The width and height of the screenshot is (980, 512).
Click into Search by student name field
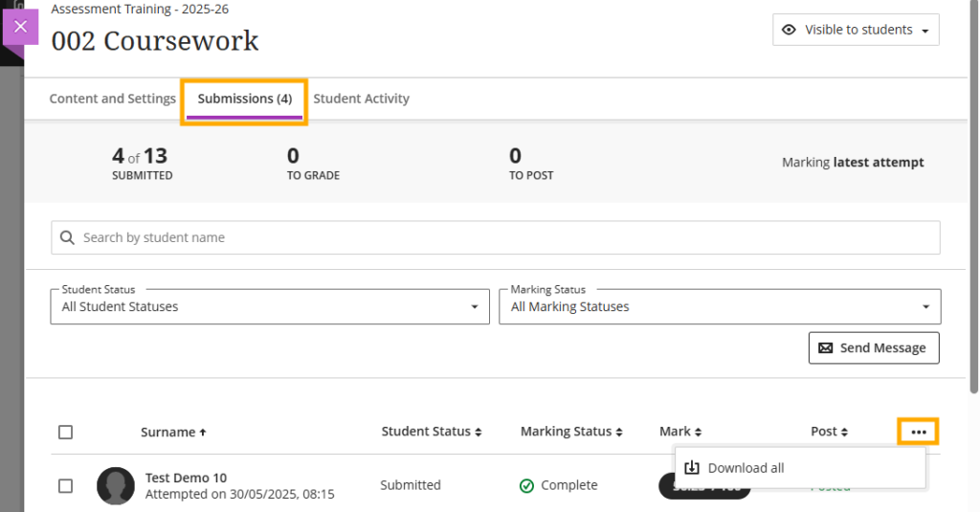pyautogui.click(x=496, y=237)
